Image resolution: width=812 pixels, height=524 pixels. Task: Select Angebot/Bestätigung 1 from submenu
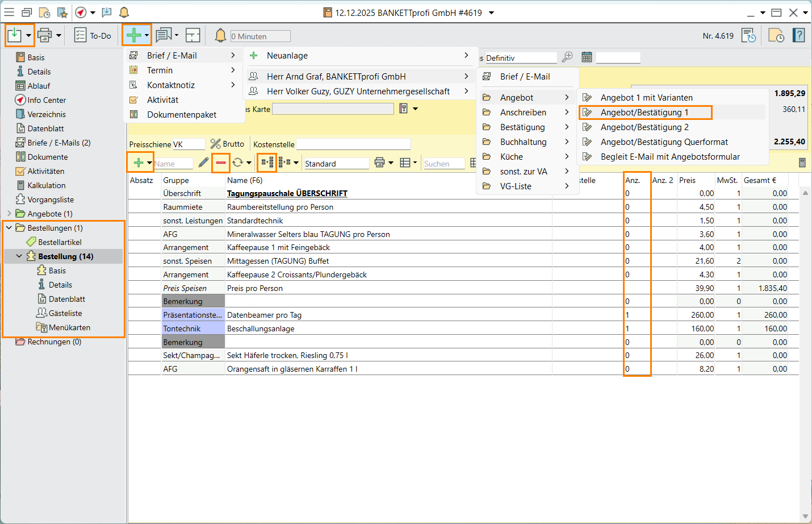point(644,113)
